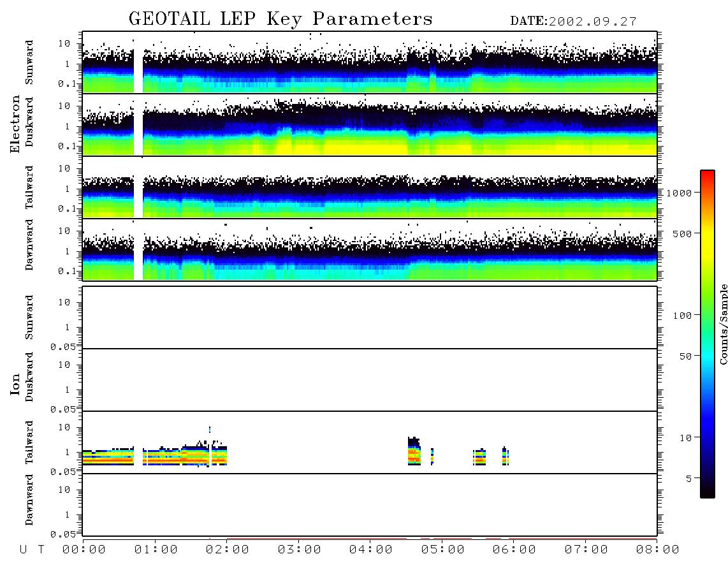The width and height of the screenshot is (728, 561).
Task: Click the "500" colorbar tick label
Action: [683, 234]
